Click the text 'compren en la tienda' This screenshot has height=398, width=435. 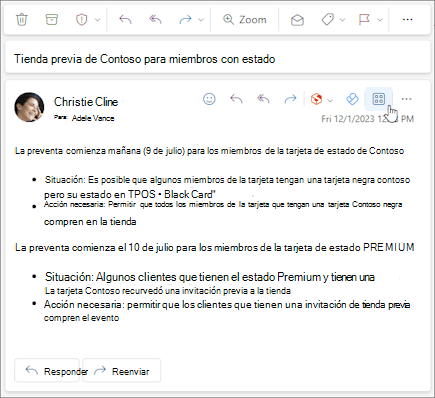(x=90, y=222)
